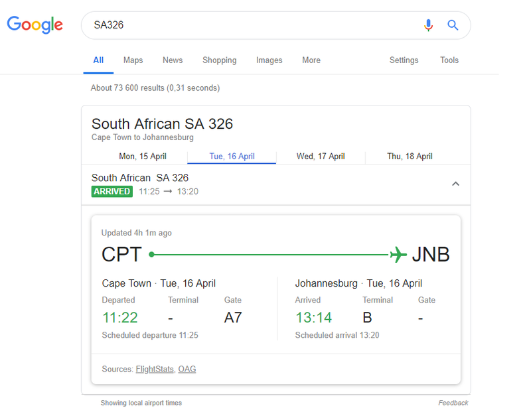Image resolution: width=531 pixels, height=420 pixels.
Task: Switch to the Images tab
Action: [269, 60]
